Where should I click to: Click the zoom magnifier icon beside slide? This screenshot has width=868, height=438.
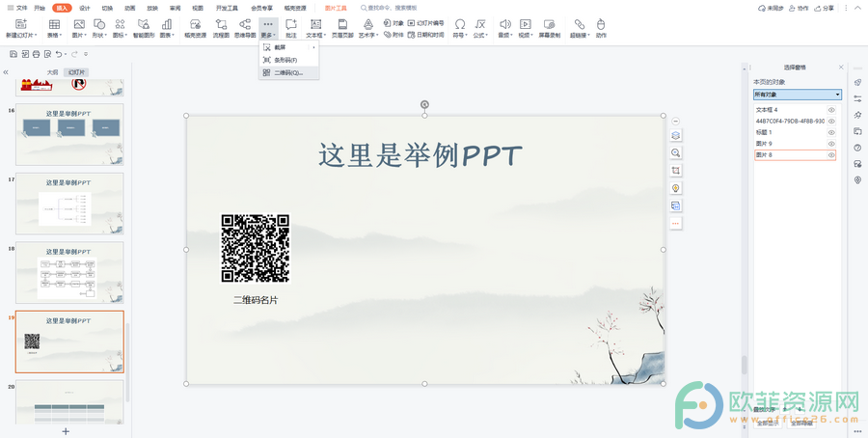[675, 152]
